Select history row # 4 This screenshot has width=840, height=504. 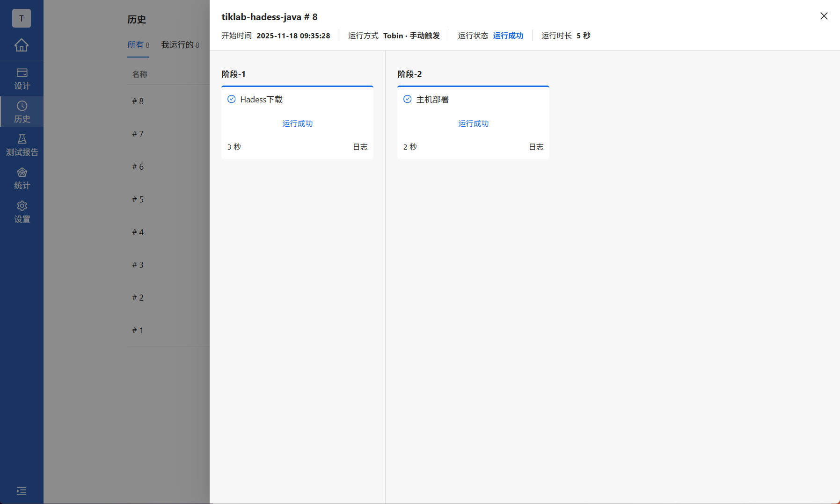(138, 232)
